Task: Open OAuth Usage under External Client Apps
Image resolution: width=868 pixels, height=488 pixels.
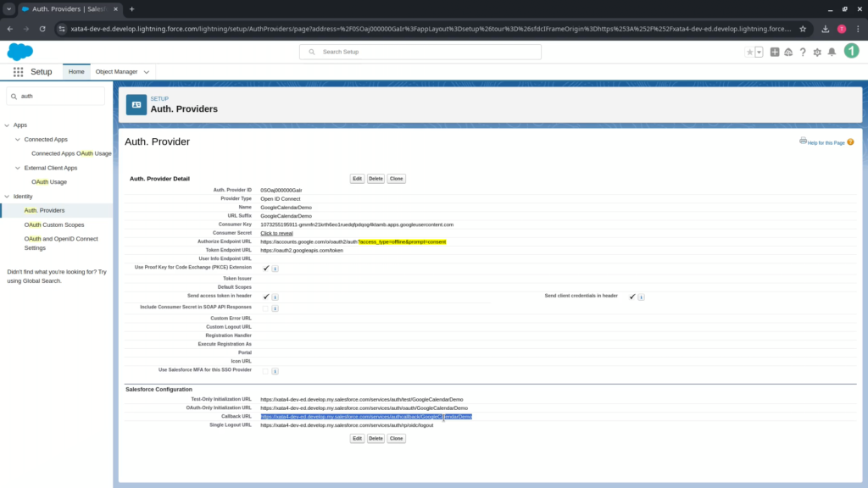Action: coord(48,182)
